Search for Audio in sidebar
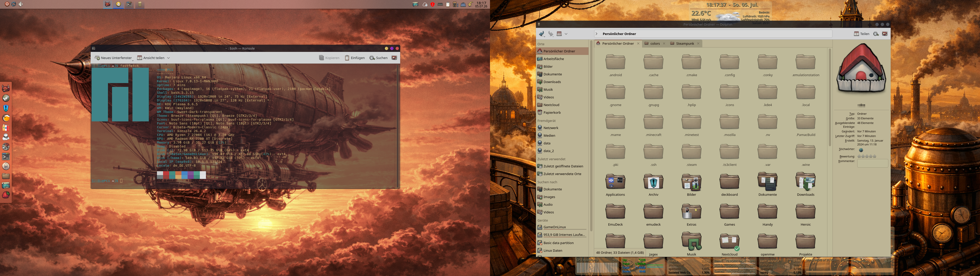This screenshot has width=980, height=276. 562,205
